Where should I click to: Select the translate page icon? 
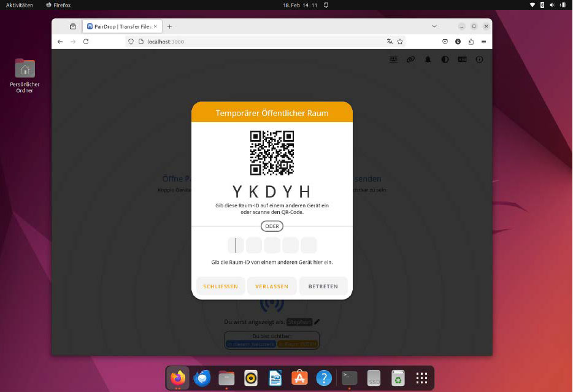[390, 42]
